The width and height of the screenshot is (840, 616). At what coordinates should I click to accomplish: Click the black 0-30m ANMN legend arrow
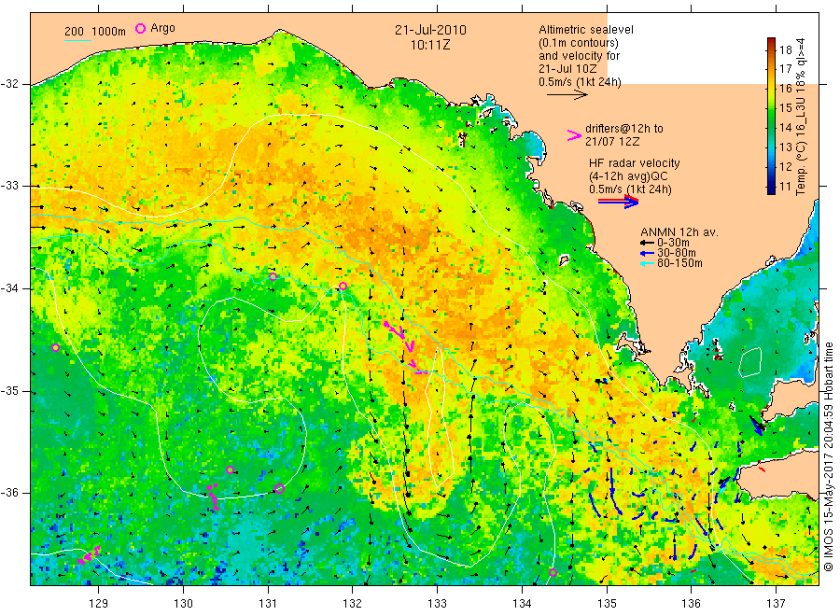648,243
